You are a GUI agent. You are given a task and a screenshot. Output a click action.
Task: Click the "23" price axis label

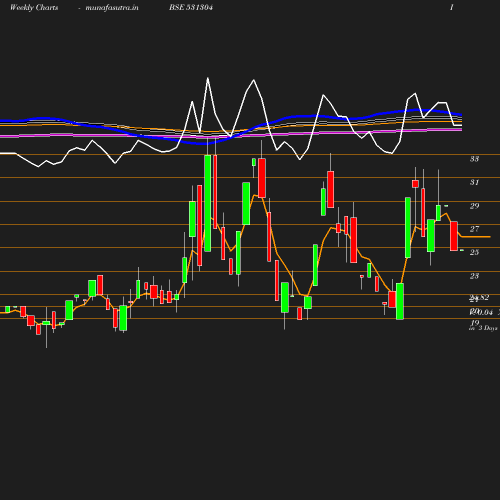pos(474,276)
